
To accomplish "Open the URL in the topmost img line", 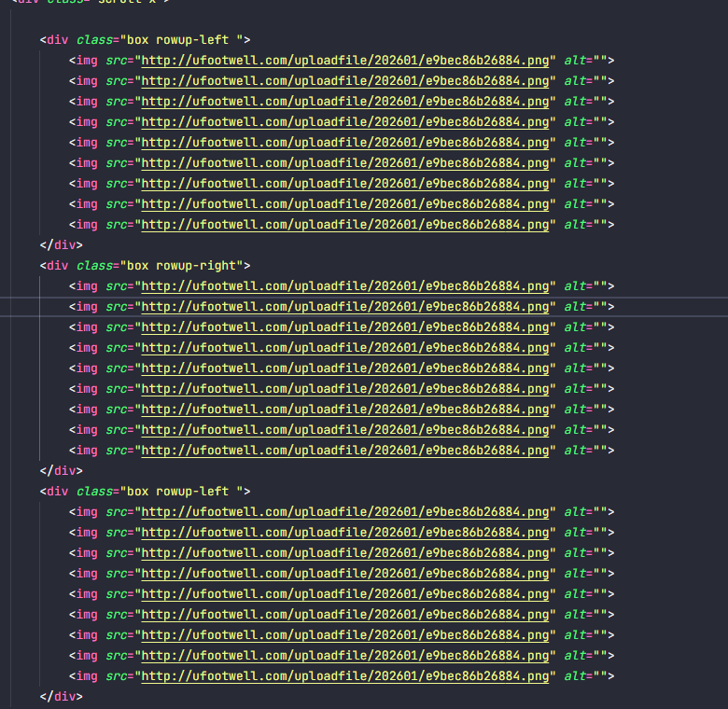I will pos(345,61).
